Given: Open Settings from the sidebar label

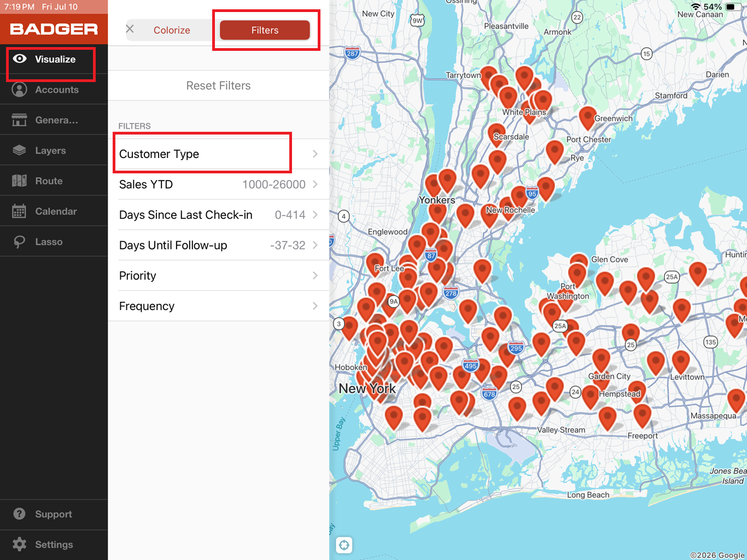Looking at the screenshot, I should [54, 545].
